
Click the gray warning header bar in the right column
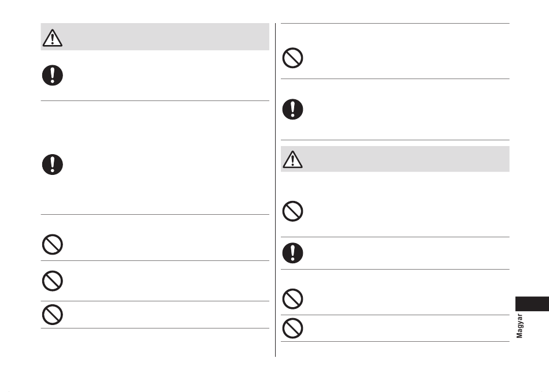tap(395, 159)
